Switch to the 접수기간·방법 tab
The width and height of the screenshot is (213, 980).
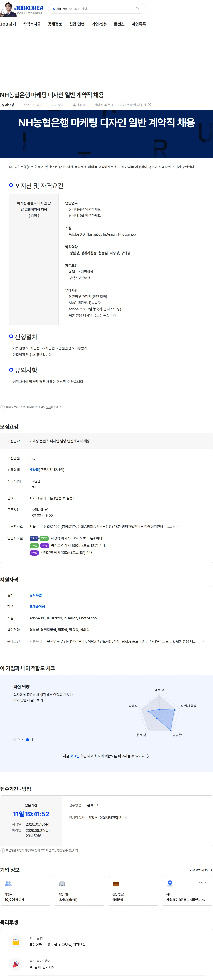[x=33, y=105]
